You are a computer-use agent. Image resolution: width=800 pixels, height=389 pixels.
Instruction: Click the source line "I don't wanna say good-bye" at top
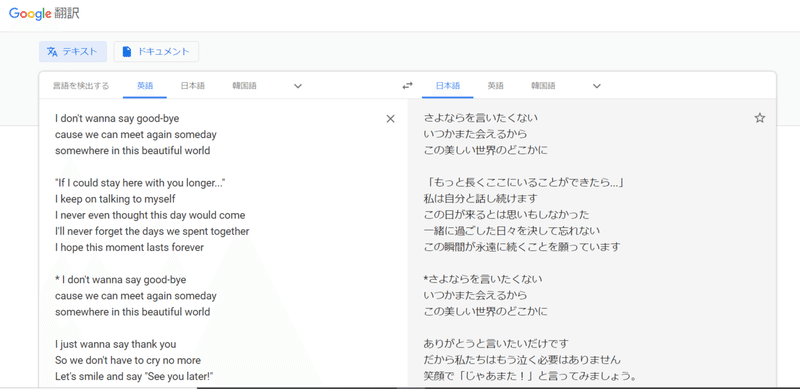tap(117, 118)
